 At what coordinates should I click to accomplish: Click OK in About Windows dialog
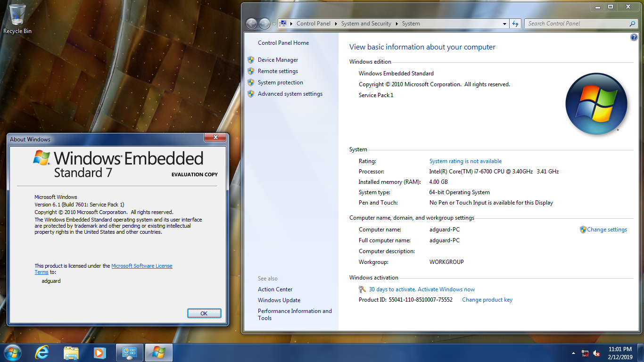(x=204, y=313)
